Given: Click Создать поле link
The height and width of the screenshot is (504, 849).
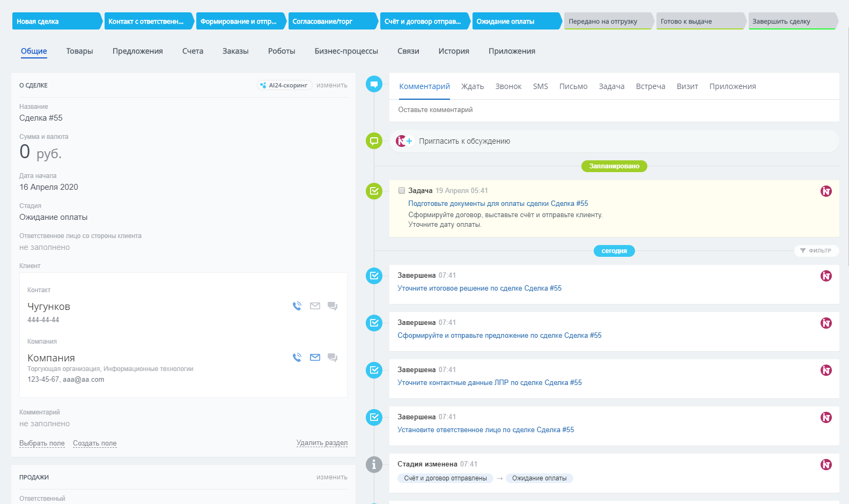Looking at the screenshot, I should tap(94, 443).
